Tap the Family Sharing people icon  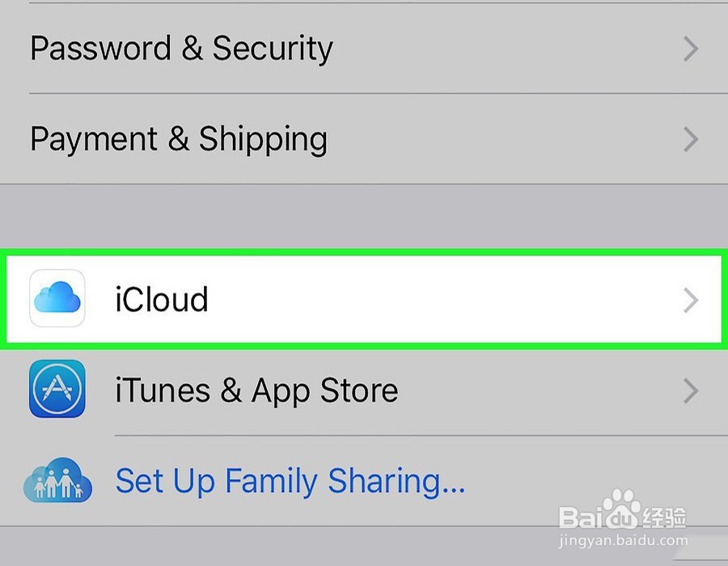tap(57, 482)
